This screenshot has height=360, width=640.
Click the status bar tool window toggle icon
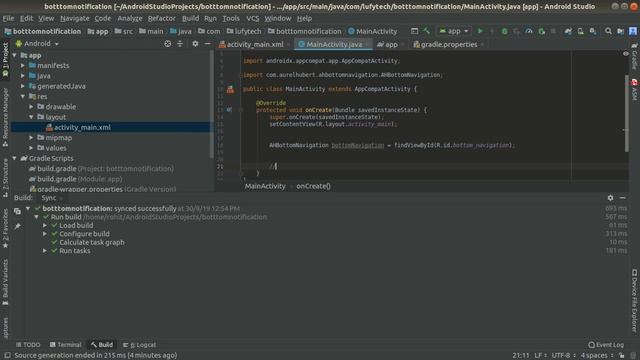(7, 356)
